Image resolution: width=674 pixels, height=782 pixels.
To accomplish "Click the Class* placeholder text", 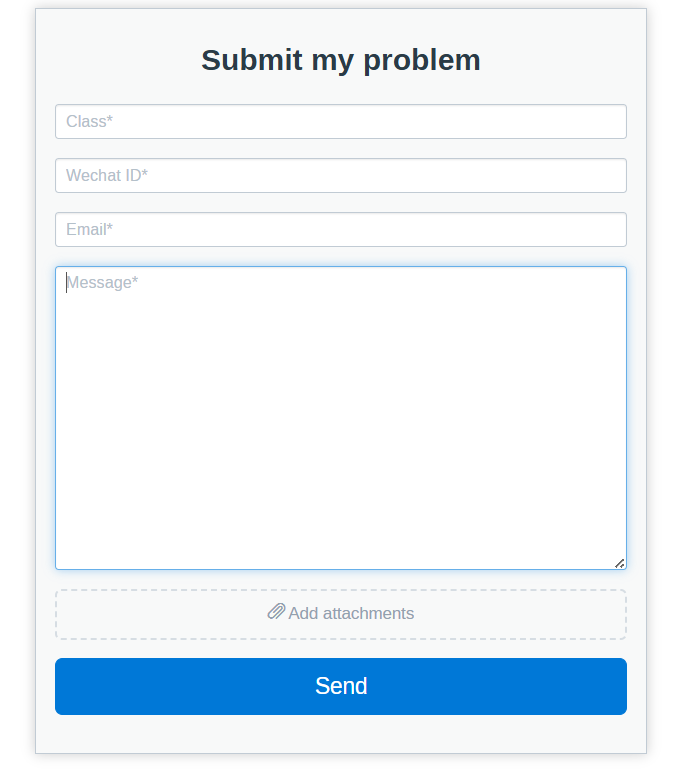I will pos(89,122).
